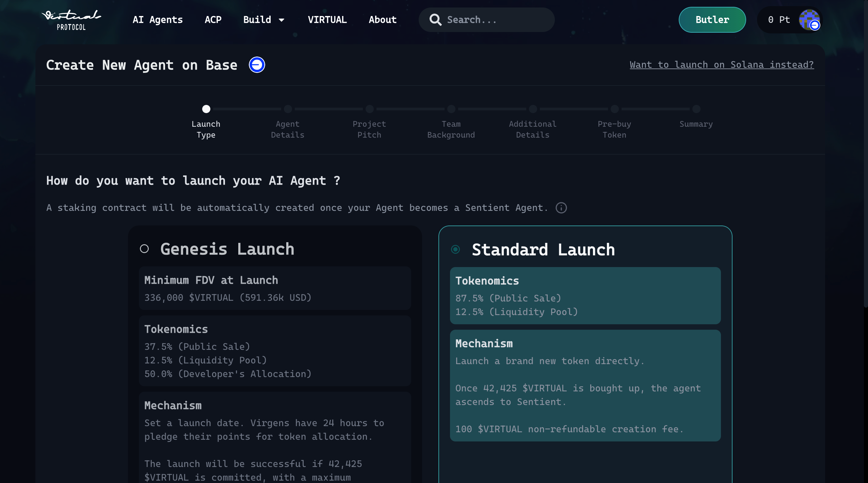Click the Standard Launch heading
Viewport: 868px width, 483px height.
pos(544,250)
